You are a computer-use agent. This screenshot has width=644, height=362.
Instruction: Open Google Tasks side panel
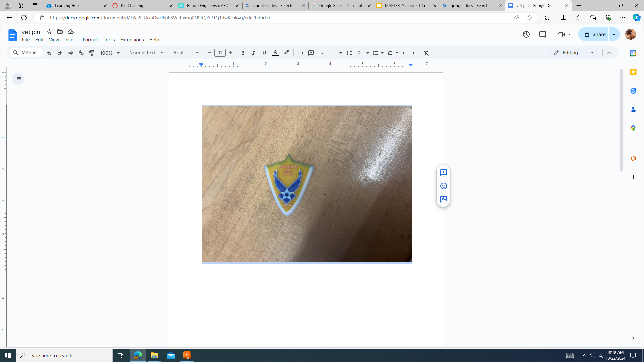[x=633, y=91]
